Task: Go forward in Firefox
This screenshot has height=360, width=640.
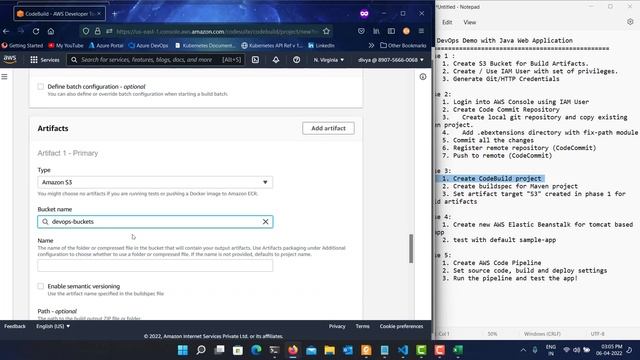Action: click(21, 31)
